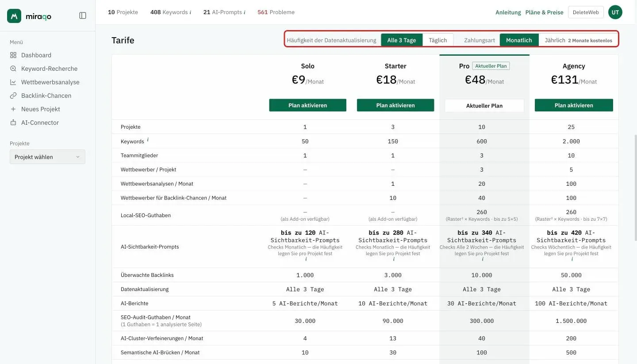
Task: Click the 408 Keywords counter
Action: (x=169, y=12)
